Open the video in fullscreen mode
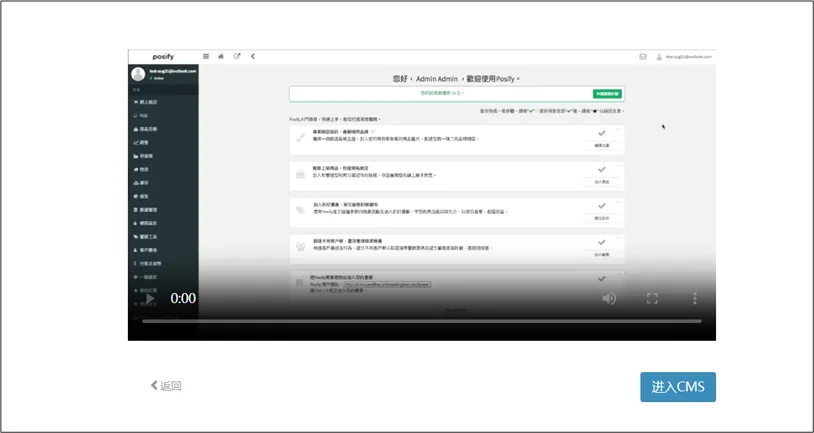 point(652,299)
